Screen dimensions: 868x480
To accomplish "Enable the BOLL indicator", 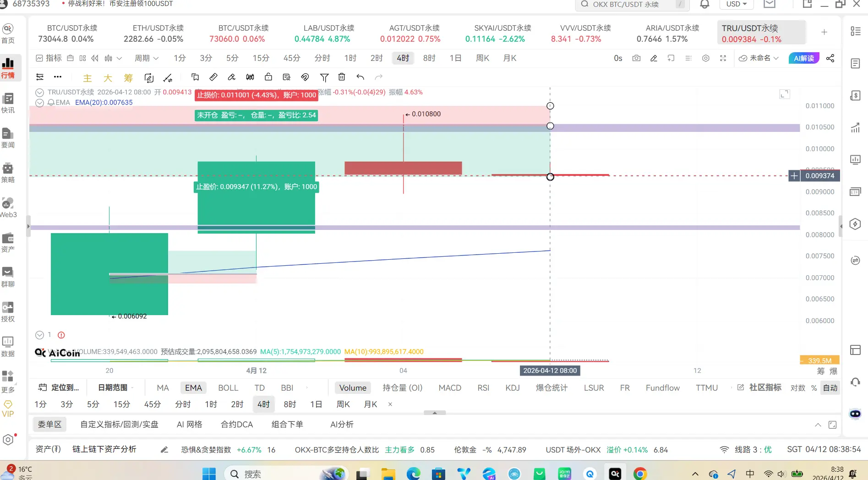I will click(x=228, y=387).
